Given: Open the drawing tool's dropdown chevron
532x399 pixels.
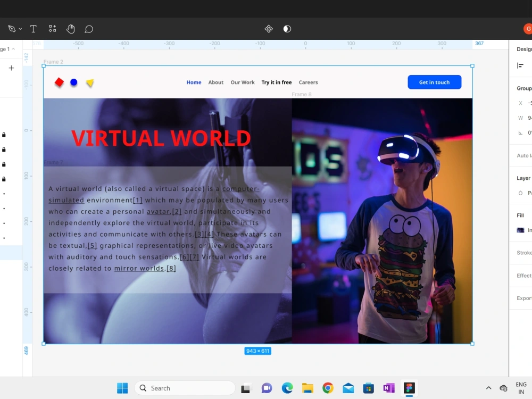Looking at the screenshot, I should coord(19,29).
